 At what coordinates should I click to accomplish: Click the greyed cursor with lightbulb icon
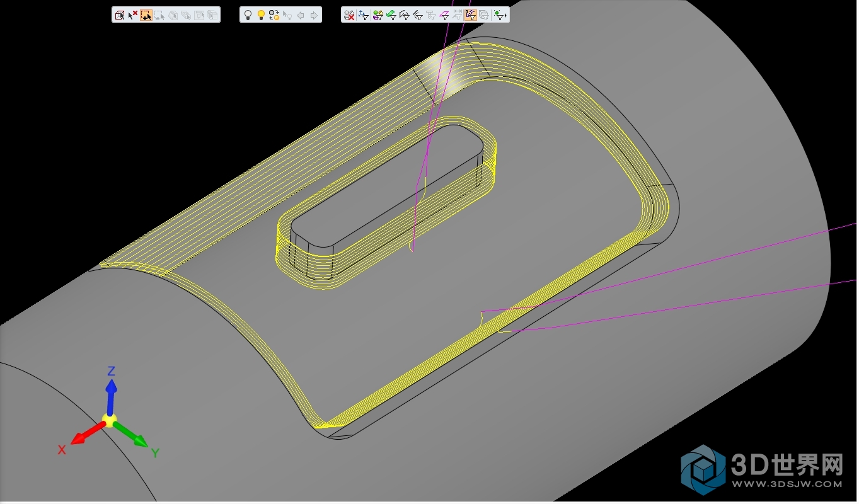(287, 15)
